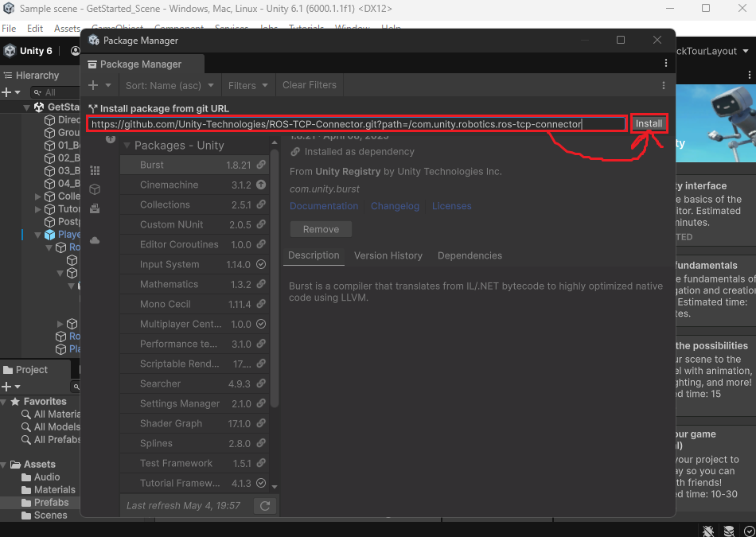Viewport: 756px width, 537px height.
Task: Click the Audio folder icon
Action: pos(26,477)
